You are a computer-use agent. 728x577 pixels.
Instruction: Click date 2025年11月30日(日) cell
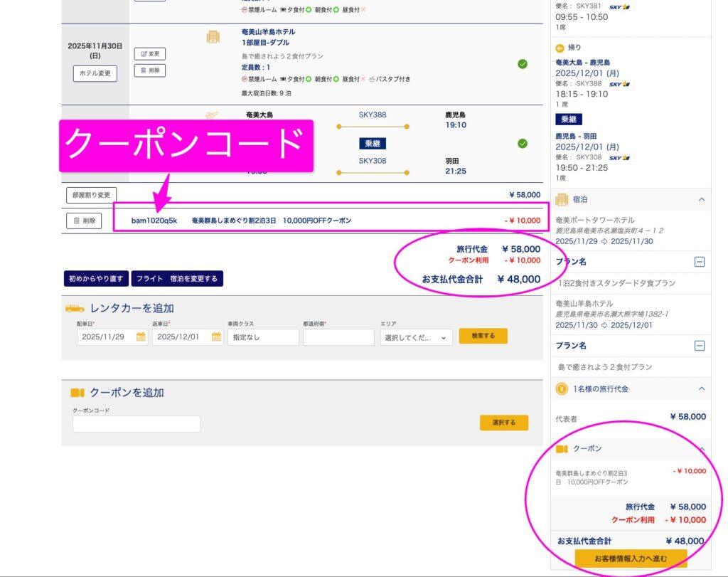point(95,51)
